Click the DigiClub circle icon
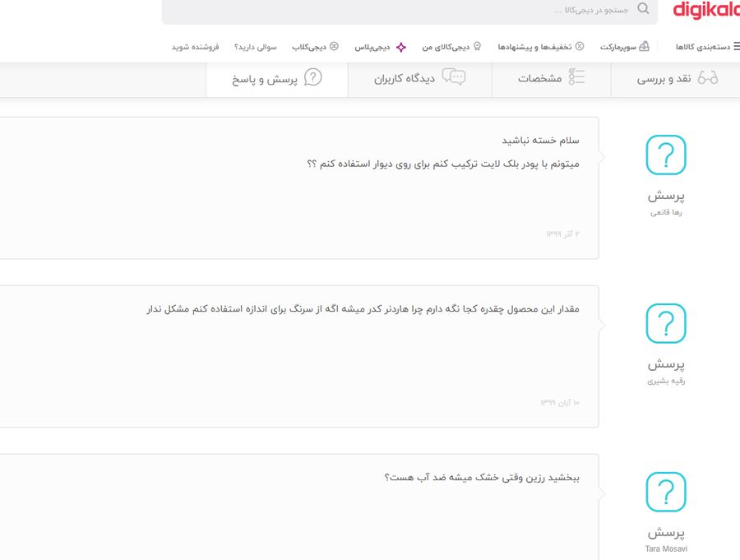This screenshot has height=560, width=740. pos(334,46)
